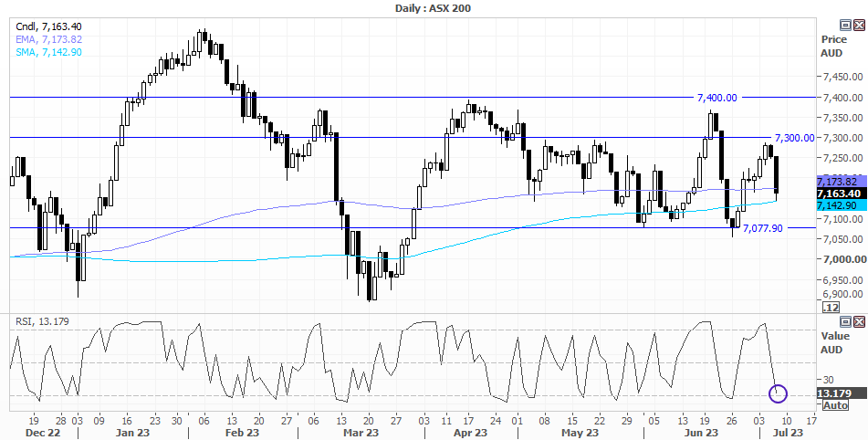Click the Jan 23 month label
The height and width of the screenshot is (440, 868).
tap(132, 433)
